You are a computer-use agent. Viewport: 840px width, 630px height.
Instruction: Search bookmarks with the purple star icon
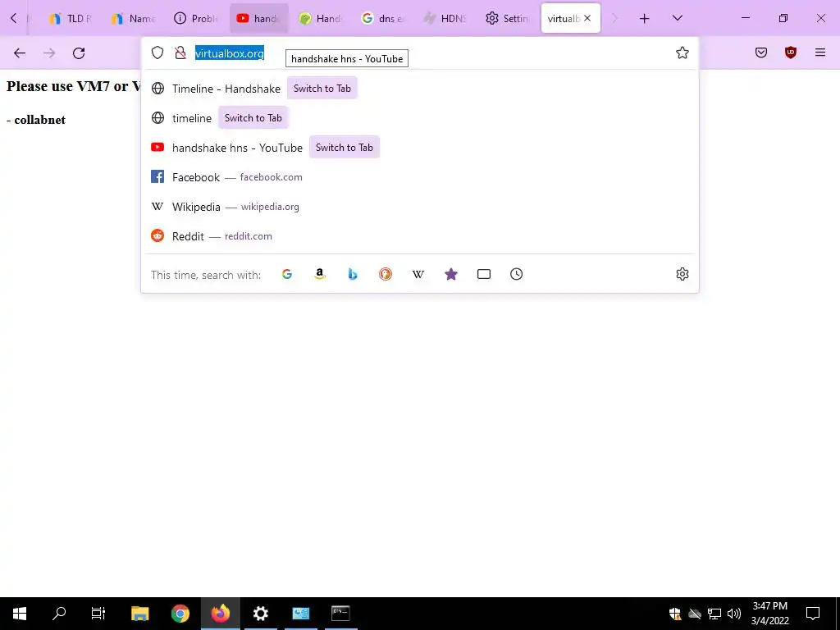click(x=451, y=274)
